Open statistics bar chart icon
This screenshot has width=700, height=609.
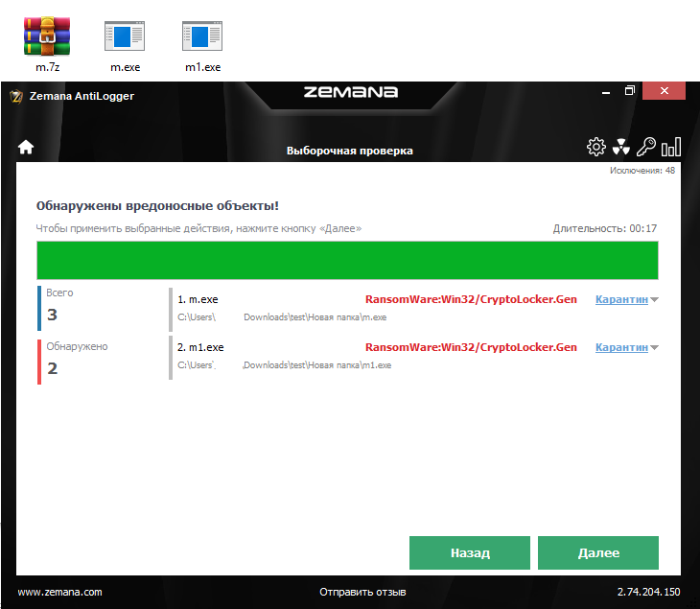tap(671, 147)
